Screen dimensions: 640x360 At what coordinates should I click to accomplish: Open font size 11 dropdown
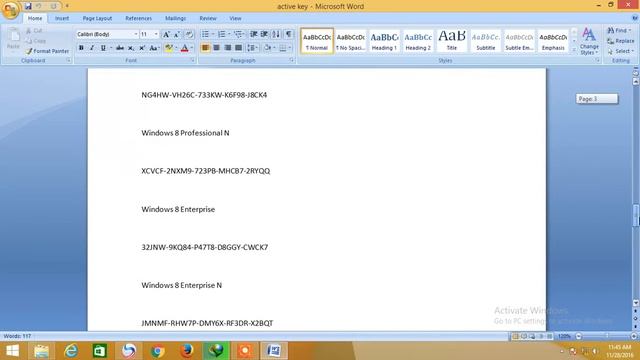[x=156, y=34]
